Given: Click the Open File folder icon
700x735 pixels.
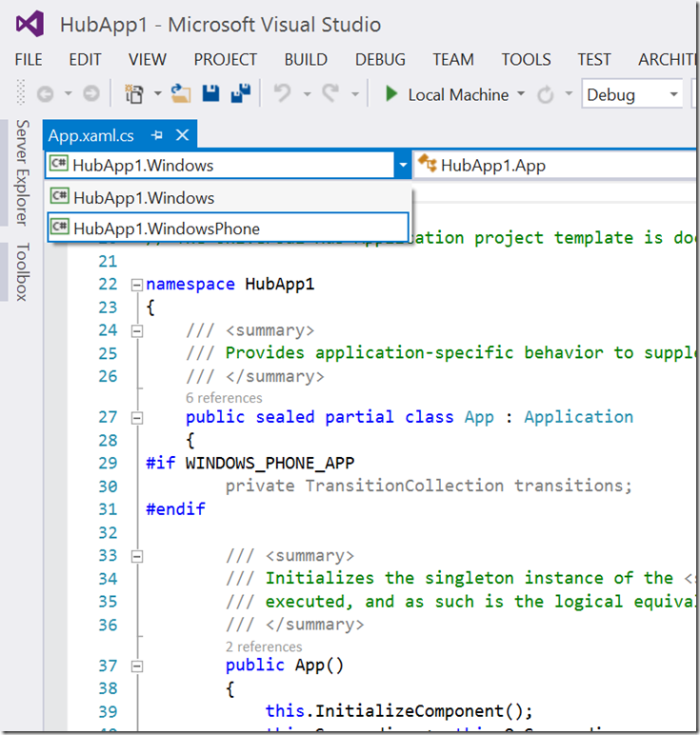Looking at the screenshot, I should click(181, 93).
